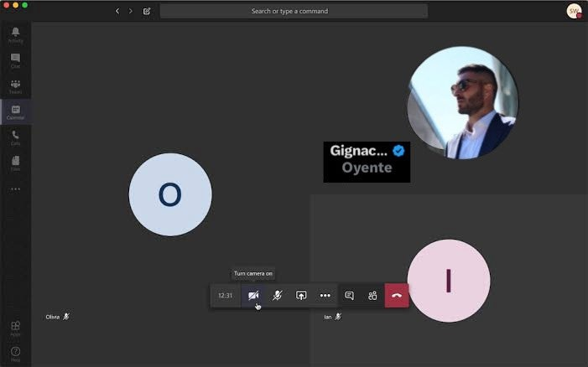Image resolution: width=588 pixels, height=367 pixels.
Task: Open the share screen tray
Action: (301, 296)
